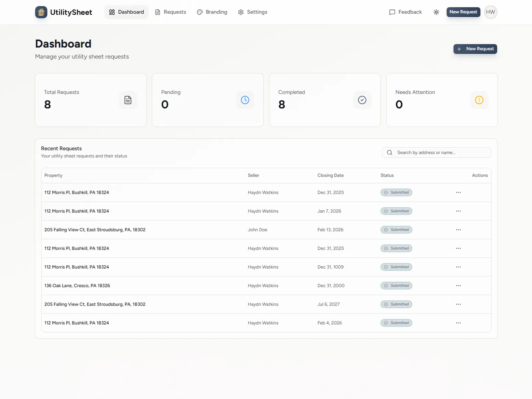
Task: Click the Branding icon in the navbar
Action: pos(199,12)
